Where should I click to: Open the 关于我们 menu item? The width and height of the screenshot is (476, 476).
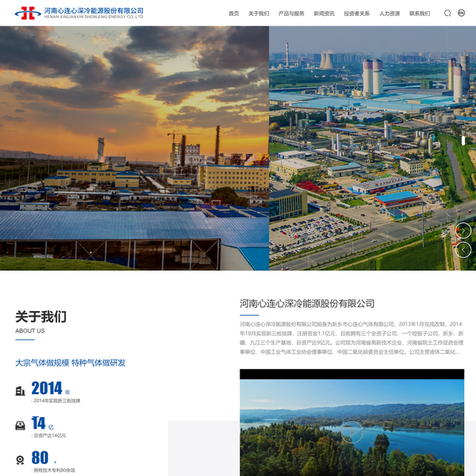tap(259, 13)
